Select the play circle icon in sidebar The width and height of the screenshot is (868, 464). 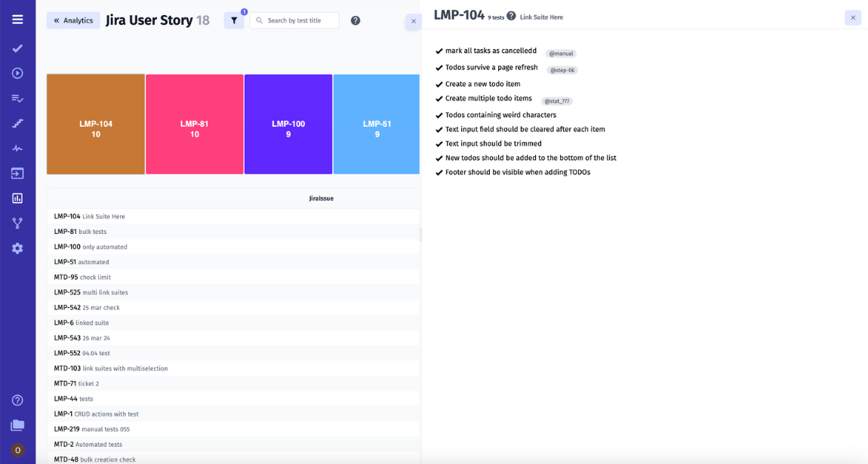17,72
